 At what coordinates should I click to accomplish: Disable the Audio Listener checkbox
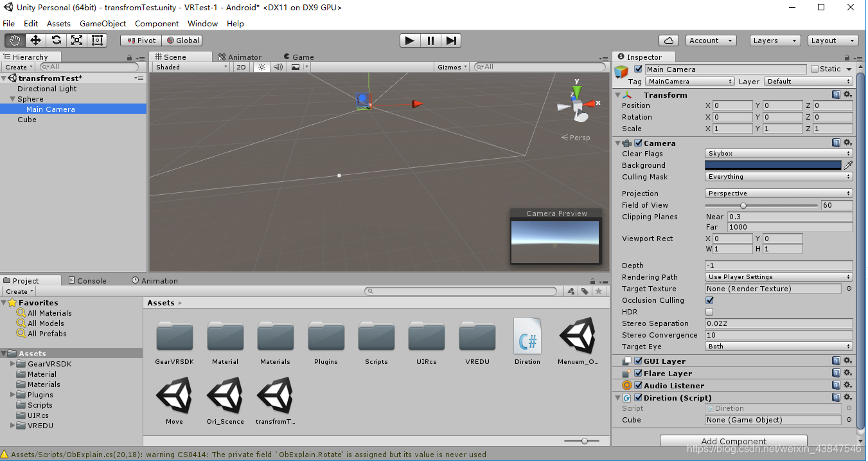pos(639,385)
